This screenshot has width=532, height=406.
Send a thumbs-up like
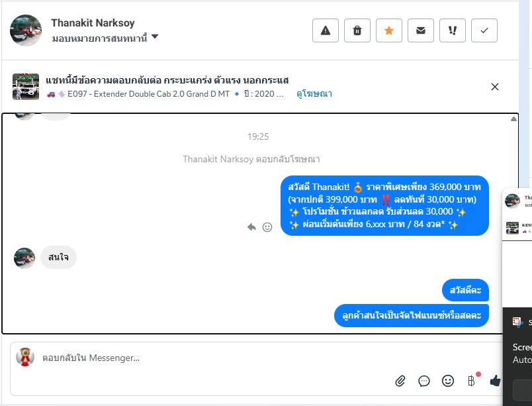(496, 381)
